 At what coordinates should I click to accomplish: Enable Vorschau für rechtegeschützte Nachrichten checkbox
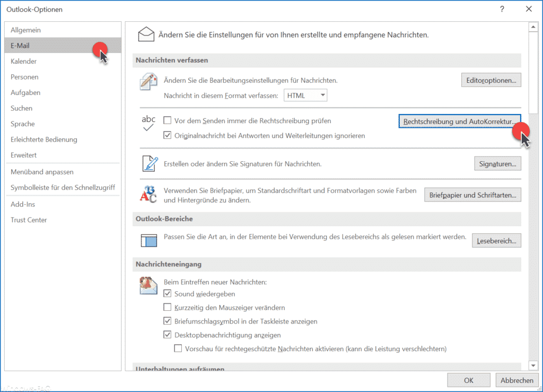click(178, 349)
